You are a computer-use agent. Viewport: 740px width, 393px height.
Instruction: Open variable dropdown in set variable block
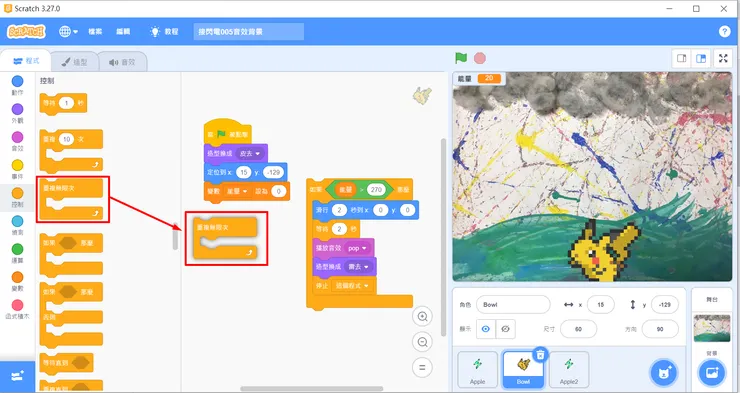(x=237, y=191)
